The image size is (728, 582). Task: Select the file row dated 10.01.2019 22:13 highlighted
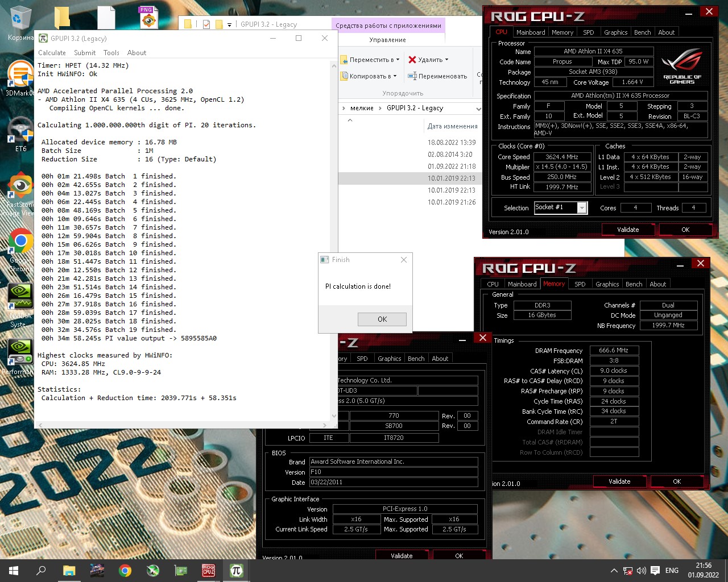tap(409, 178)
